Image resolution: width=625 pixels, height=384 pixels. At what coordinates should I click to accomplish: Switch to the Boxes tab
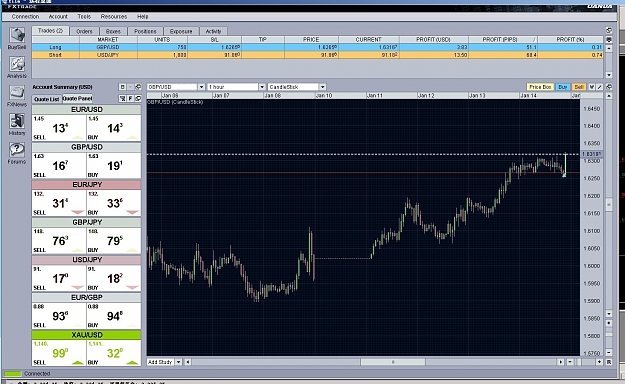113,31
